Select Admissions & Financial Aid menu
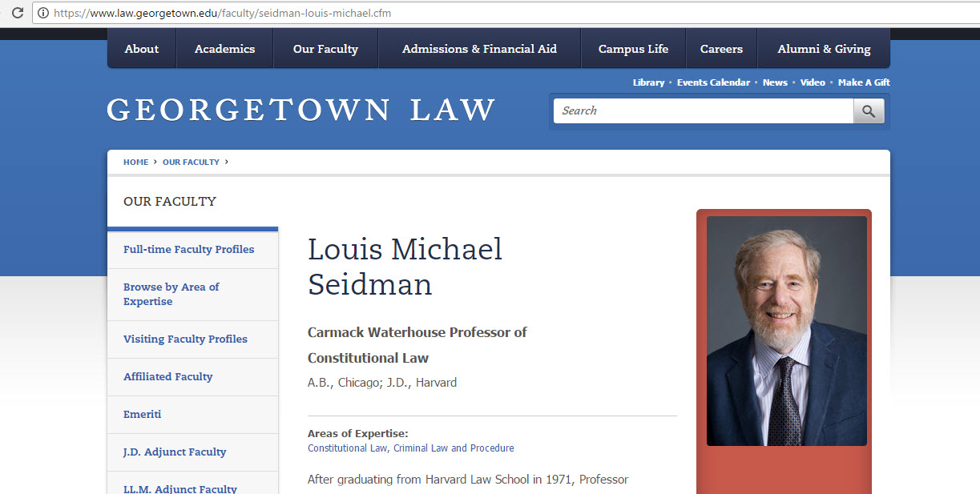This screenshot has width=980, height=494. [x=479, y=49]
